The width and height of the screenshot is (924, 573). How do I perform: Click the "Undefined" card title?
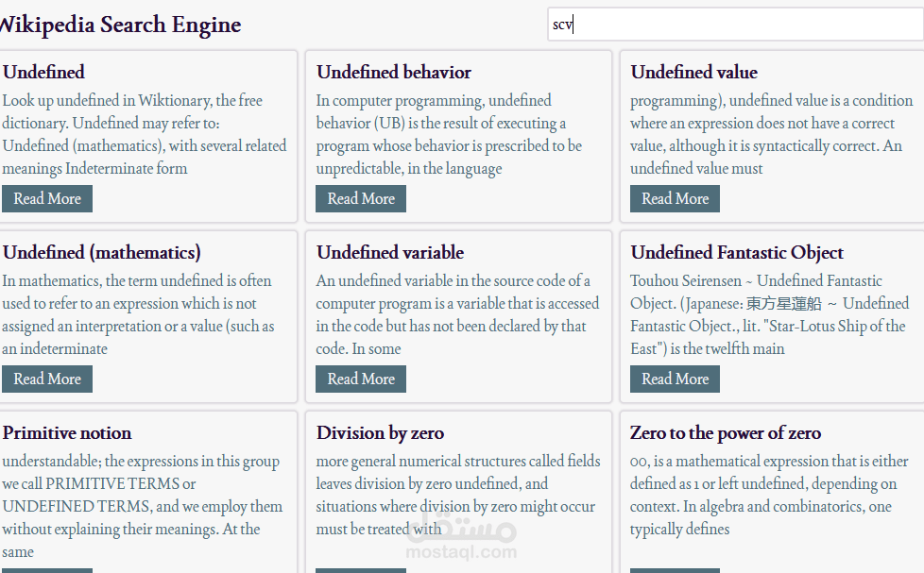click(43, 72)
